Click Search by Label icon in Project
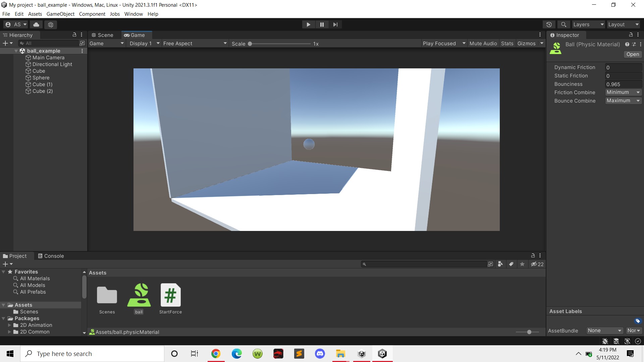The height and width of the screenshot is (362, 644). click(511, 264)
